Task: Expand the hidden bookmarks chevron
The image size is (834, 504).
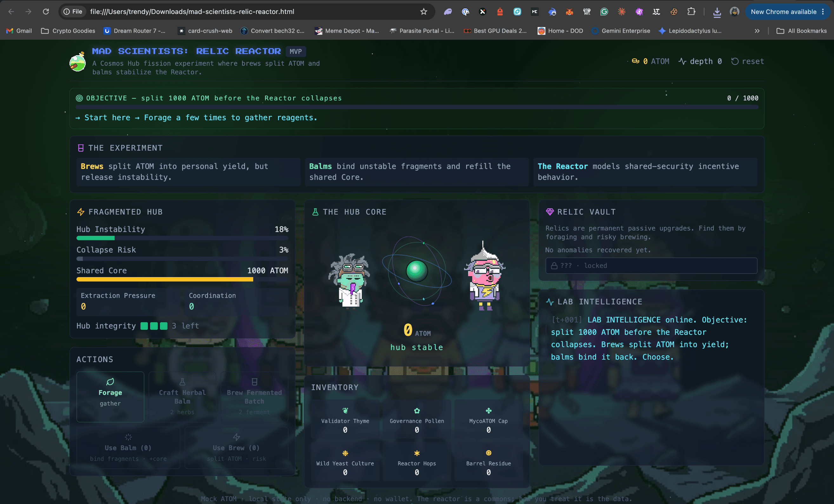Action: 757,31
